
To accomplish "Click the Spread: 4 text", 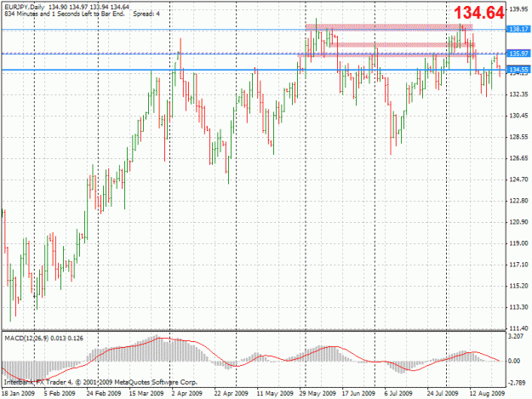I will 146,14.
